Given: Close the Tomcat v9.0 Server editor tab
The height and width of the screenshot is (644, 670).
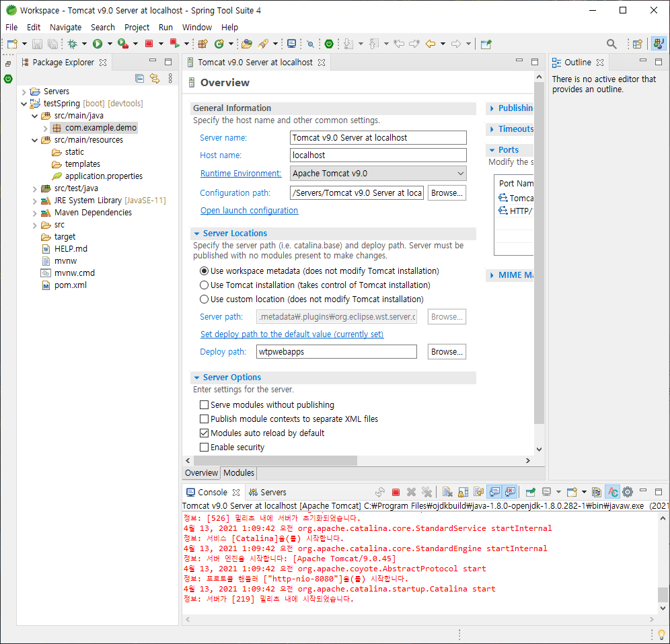Looking at the screenshot, I should point(322,63).
